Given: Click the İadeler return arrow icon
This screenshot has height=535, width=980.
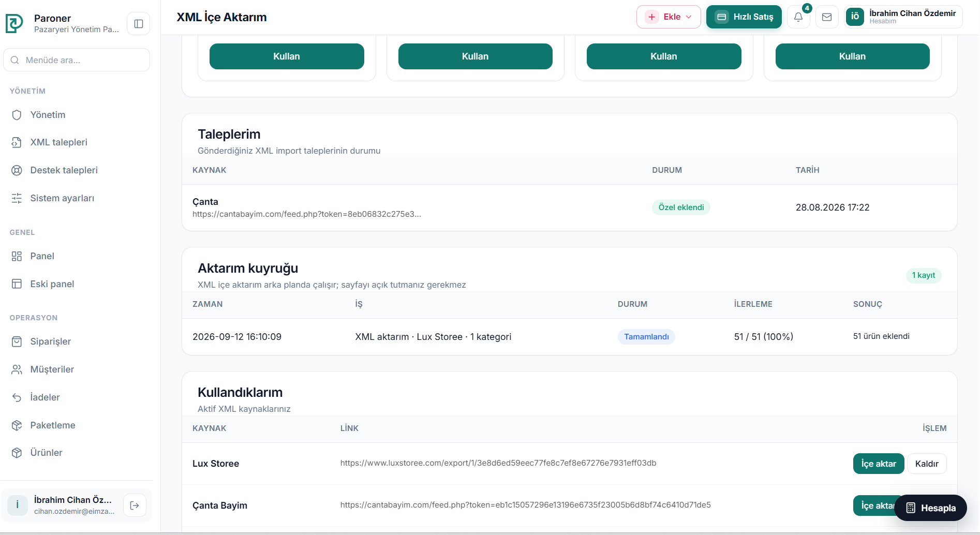Looking at the screenshot, I should coord(17,397).
